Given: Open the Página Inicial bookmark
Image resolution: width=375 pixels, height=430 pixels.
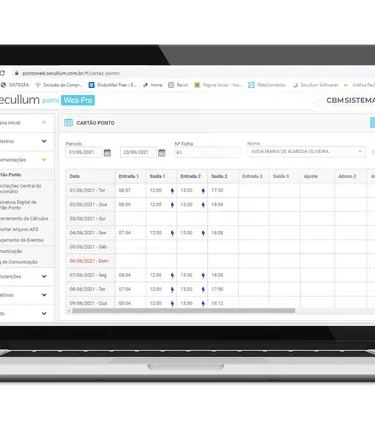Looking at the screenshot, I should [218, 85].
